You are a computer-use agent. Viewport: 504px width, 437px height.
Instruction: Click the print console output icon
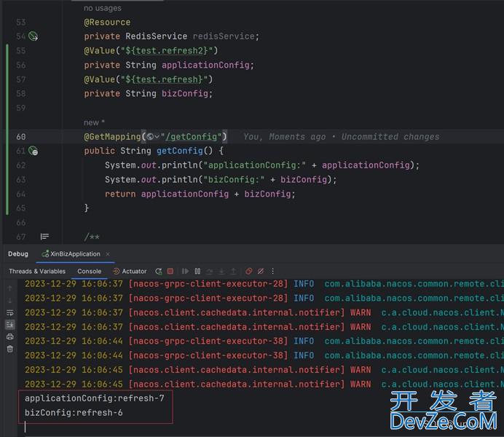click(x=9, y=336)
